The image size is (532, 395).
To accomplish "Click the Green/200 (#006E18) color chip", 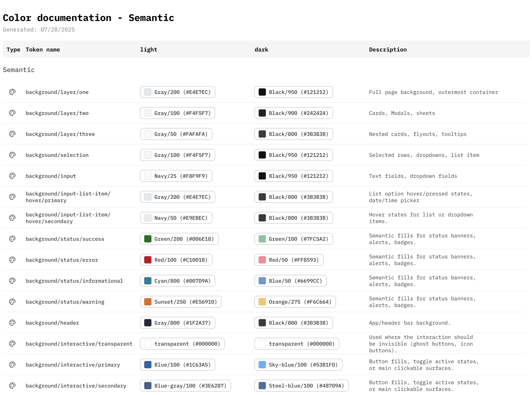I will (x=179, y=239).
